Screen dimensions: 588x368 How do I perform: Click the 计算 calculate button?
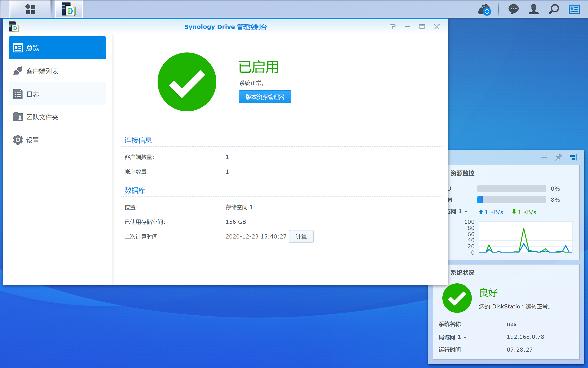click(x=301, y=237)
